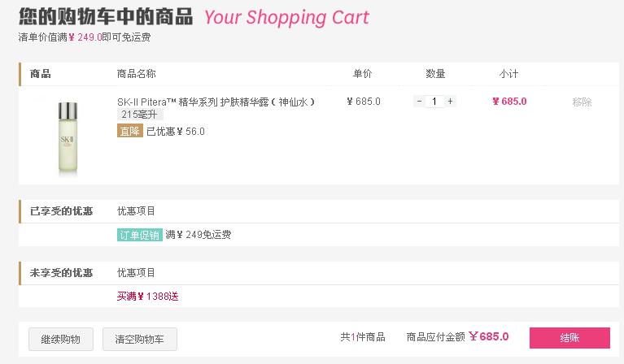Click the 直降 price-drop badge
Viewport: 624px width, 364px height.
[x=129, y=131]
